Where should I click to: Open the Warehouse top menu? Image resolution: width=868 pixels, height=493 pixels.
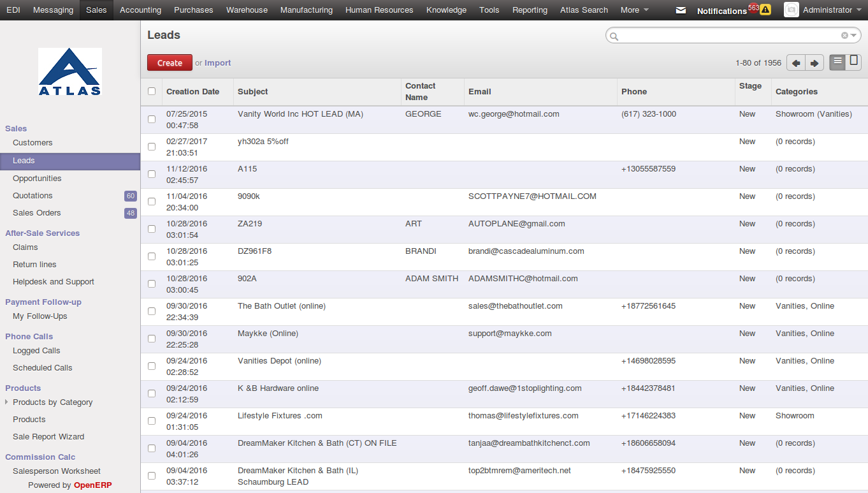tap(247, 10)
